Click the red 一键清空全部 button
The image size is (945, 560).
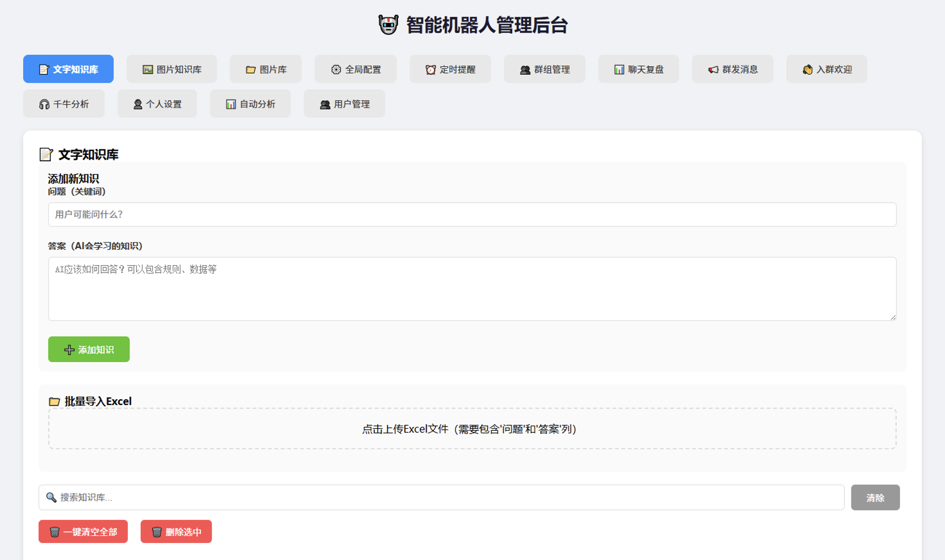coord(83,531)
